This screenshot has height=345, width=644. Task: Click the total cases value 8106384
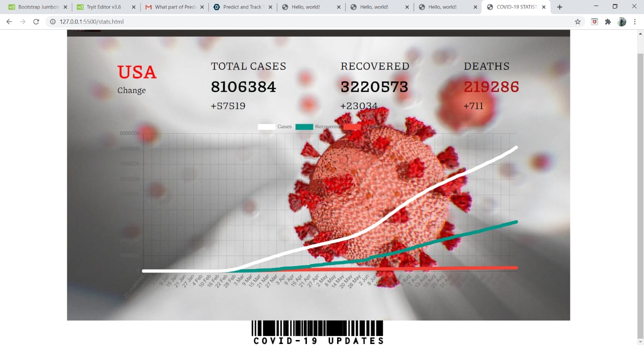pos(244,87)
